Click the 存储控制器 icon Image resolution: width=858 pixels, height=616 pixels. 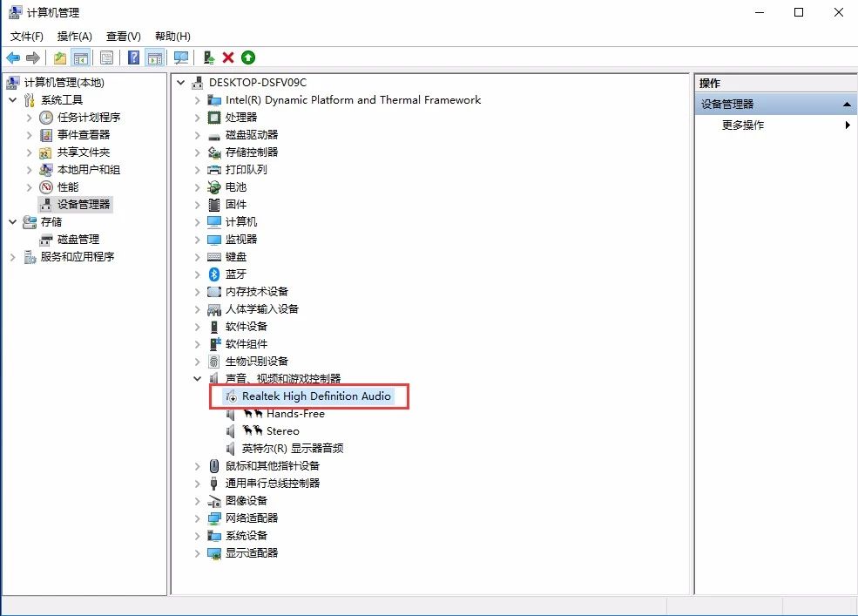(x=214, y=152)
